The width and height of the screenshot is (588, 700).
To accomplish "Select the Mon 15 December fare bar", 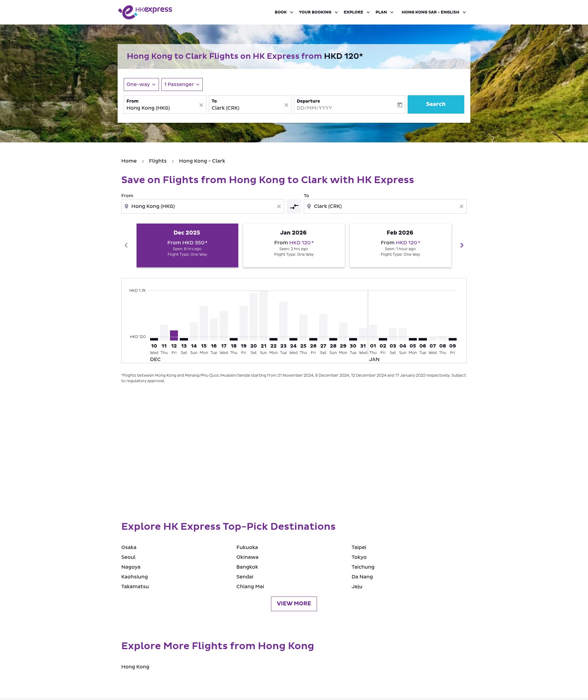I will [204, 323].
